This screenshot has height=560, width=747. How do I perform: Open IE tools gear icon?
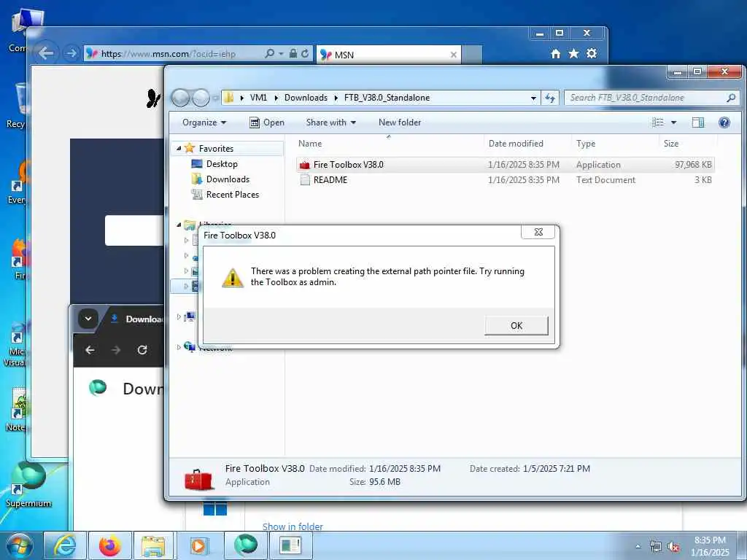(592, 53)
